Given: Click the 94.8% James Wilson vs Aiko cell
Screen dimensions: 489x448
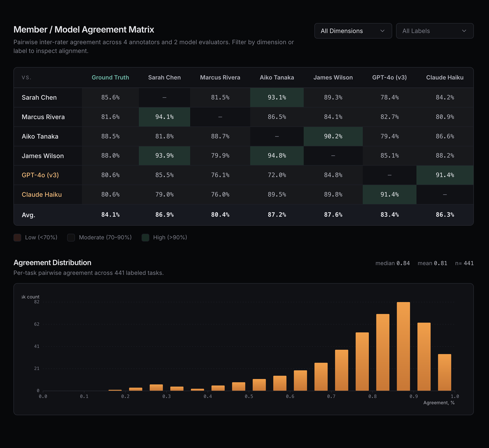Looking at the screenshot, I should pos(277,156).
